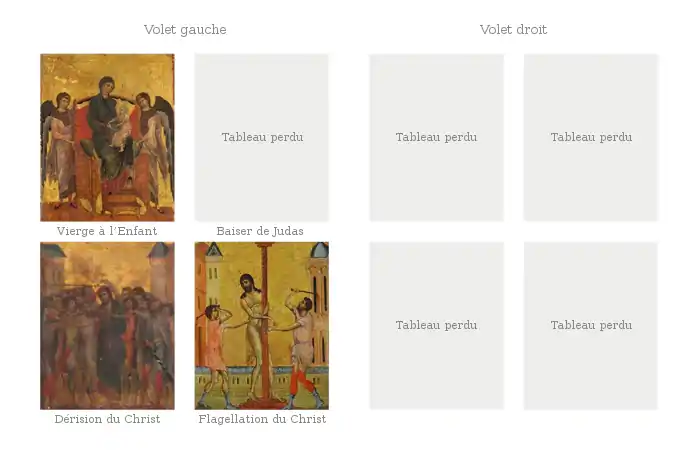The width and height of the screenshot is (698, 450).
Task: Click the right flogger raising a whip in Flagellation
Action: pos(303,340)
